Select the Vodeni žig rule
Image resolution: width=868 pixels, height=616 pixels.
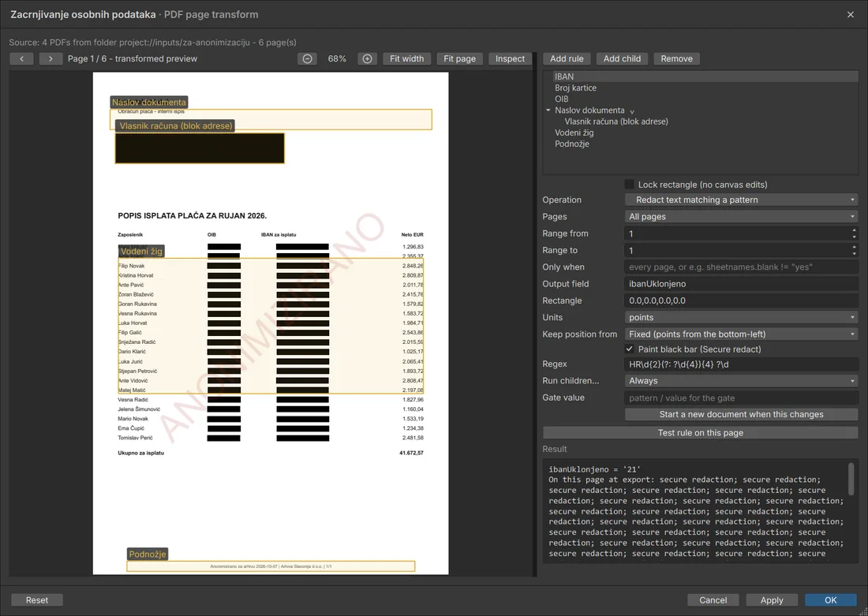coord(574,133)
